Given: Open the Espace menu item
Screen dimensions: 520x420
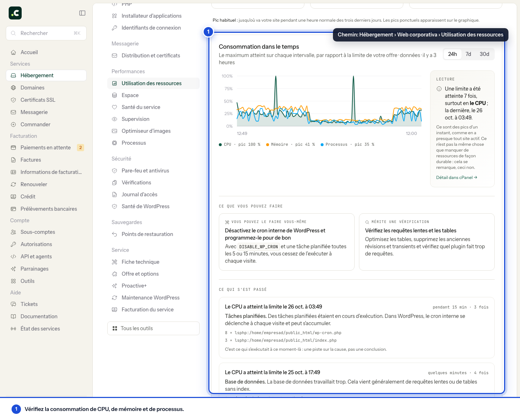Looking at the screenshot, I should [153, 95].
